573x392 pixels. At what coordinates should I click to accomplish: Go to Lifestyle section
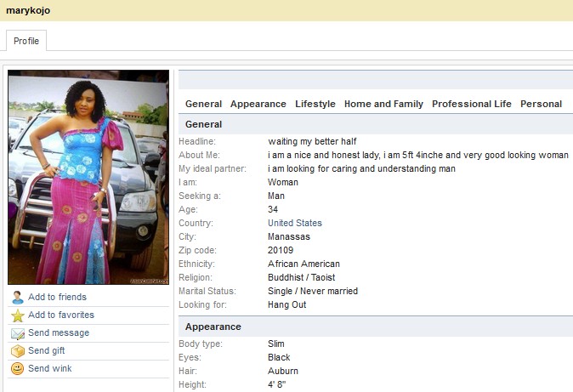315,104
